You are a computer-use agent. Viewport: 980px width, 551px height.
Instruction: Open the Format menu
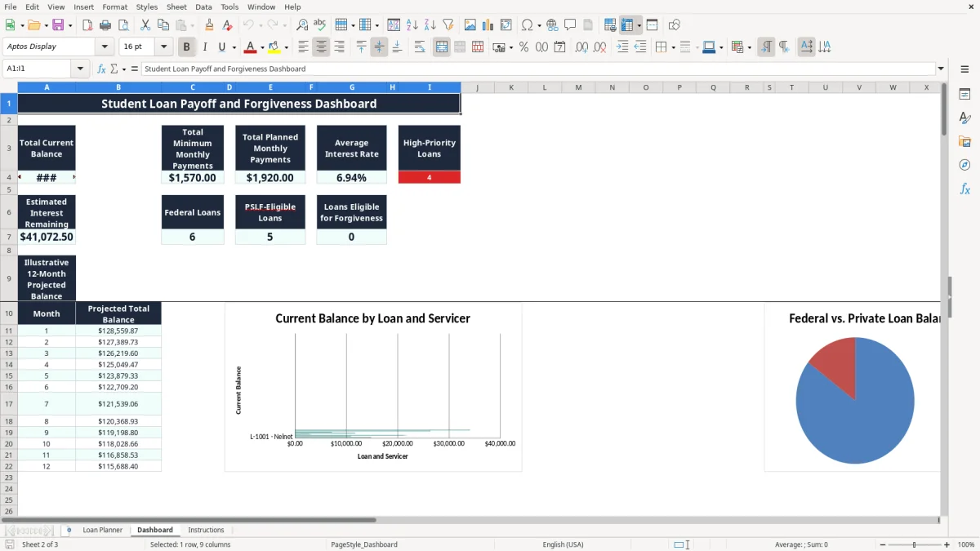(x=114, y=7)
